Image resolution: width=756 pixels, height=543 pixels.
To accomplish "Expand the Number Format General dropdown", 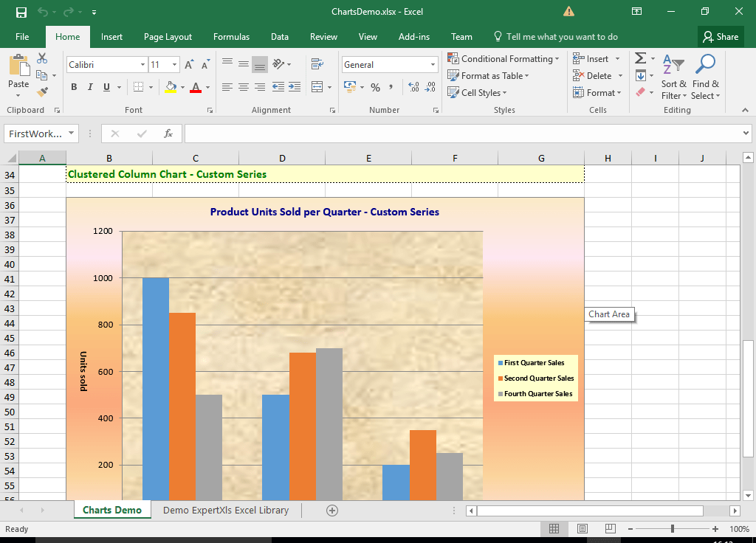I will (434, 64).
